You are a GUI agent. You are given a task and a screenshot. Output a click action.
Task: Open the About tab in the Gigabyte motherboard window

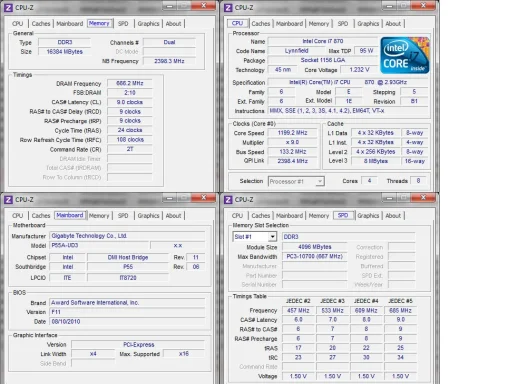173,216
